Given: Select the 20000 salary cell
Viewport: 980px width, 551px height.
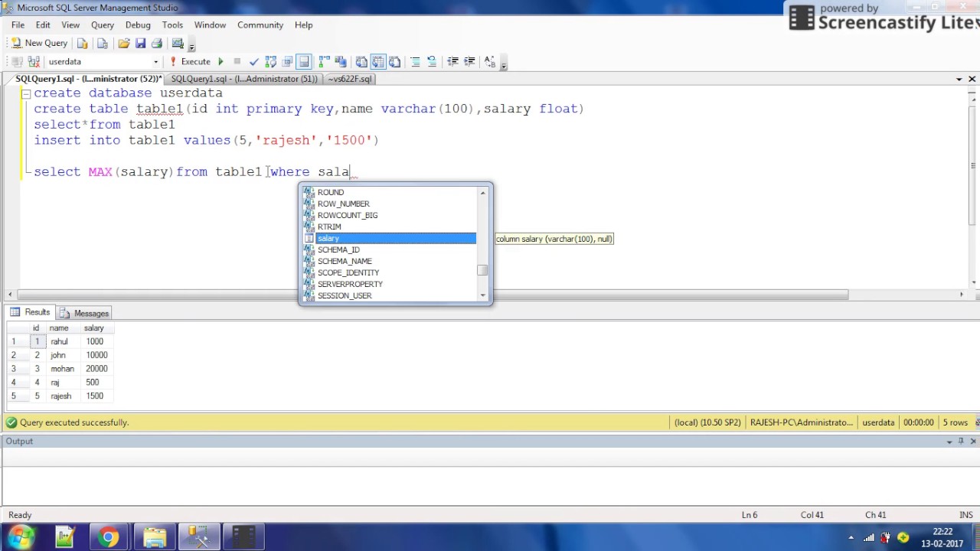Looking at the screenshot, I should coord(96,369).
